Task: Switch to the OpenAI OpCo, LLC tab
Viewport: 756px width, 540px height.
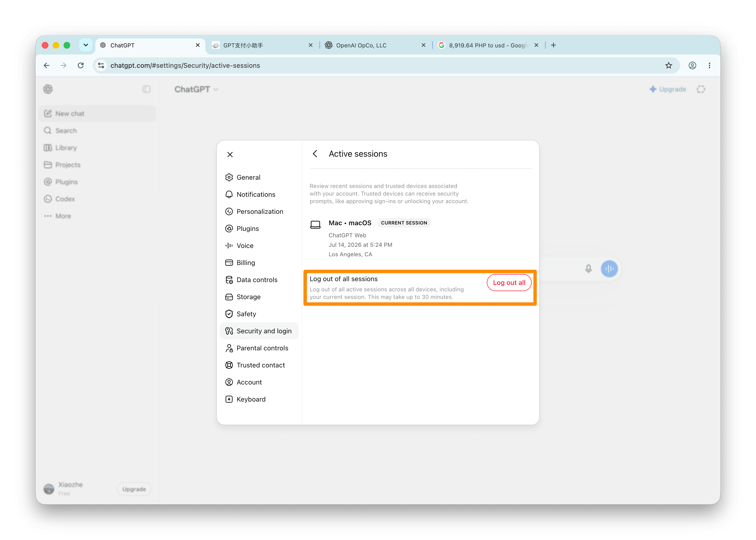Action: (x=375, y=45)
